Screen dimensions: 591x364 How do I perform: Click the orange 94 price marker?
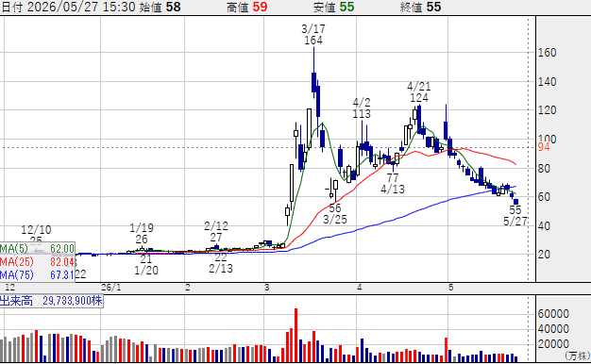pyautogui.click(x=544, y=147)
